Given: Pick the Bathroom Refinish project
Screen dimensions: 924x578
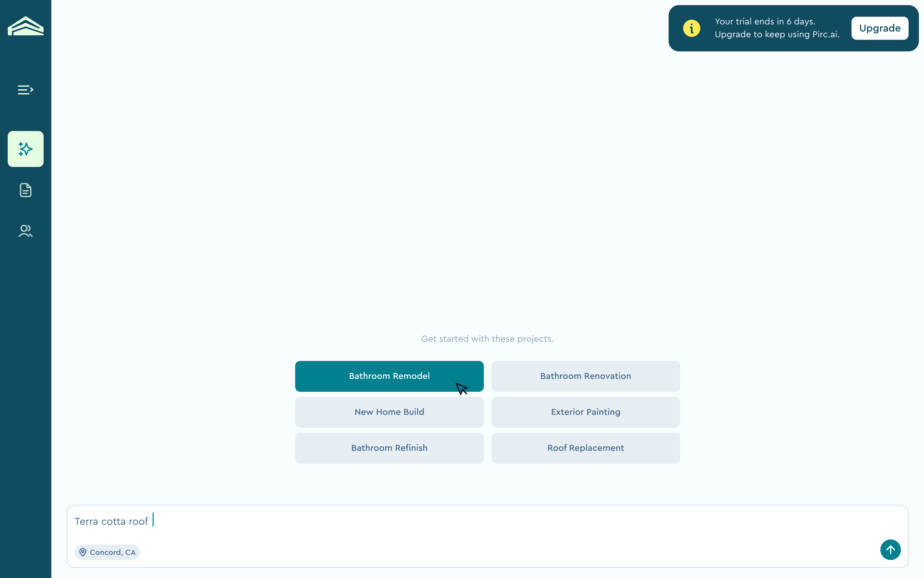Looking at the screenshot, I should [x=389, y=448].
